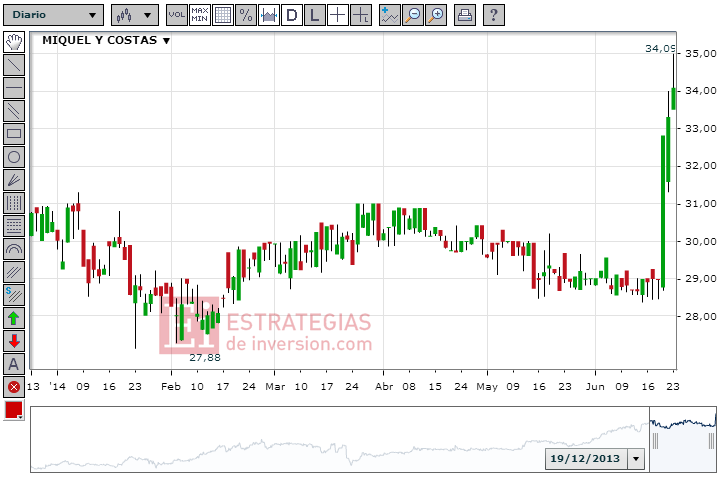Select the arcs drawing tool

[x=14, y=249]
